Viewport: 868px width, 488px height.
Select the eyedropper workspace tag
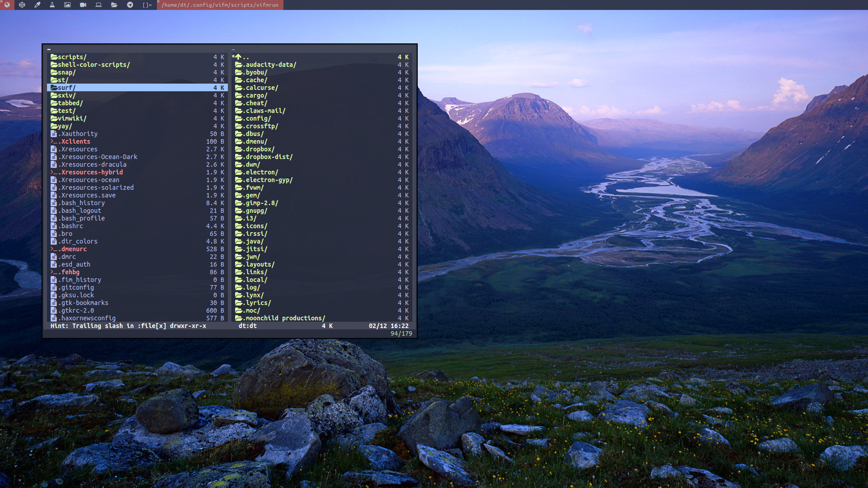38,5
